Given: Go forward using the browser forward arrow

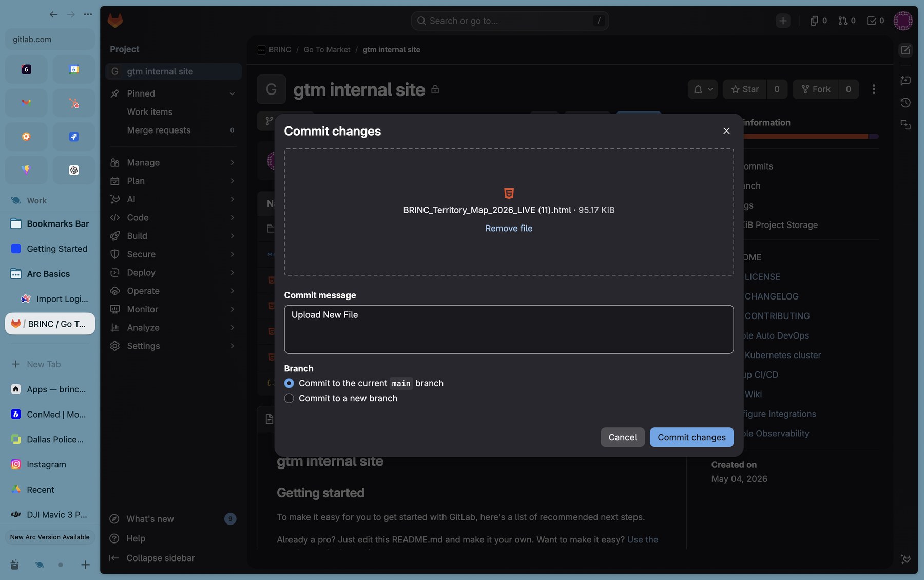Looking at the screenshot, I should 71,14.
